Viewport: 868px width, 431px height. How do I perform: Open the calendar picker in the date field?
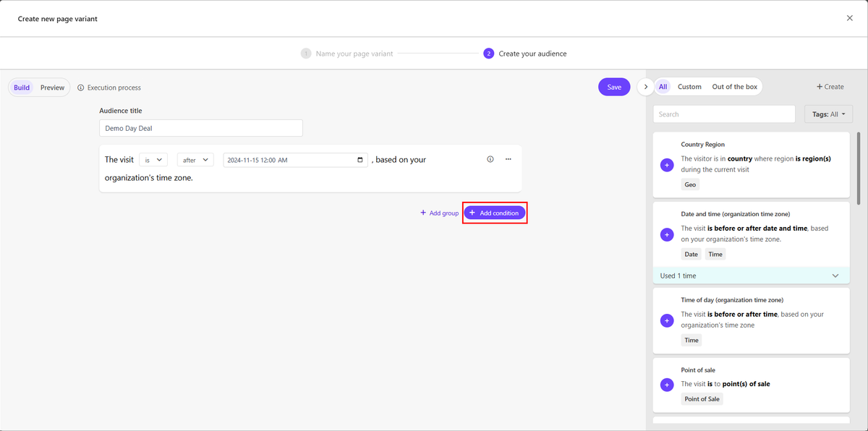point(361,160)
